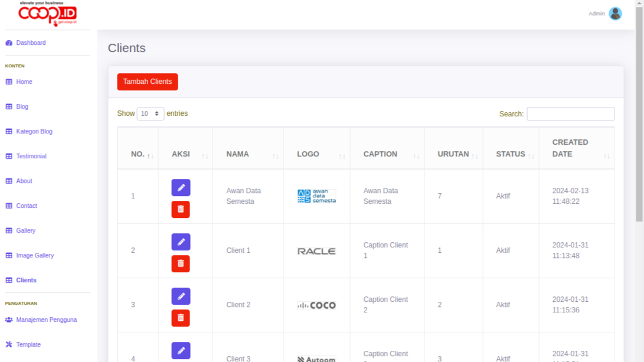Delete Client 1 using the trash icon

coord(181,263)
